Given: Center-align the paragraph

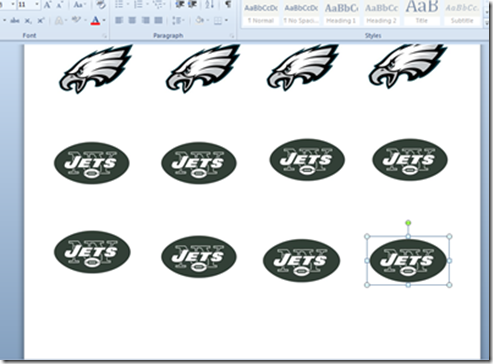Looking at the screenshot, I should tap(132, 21).
